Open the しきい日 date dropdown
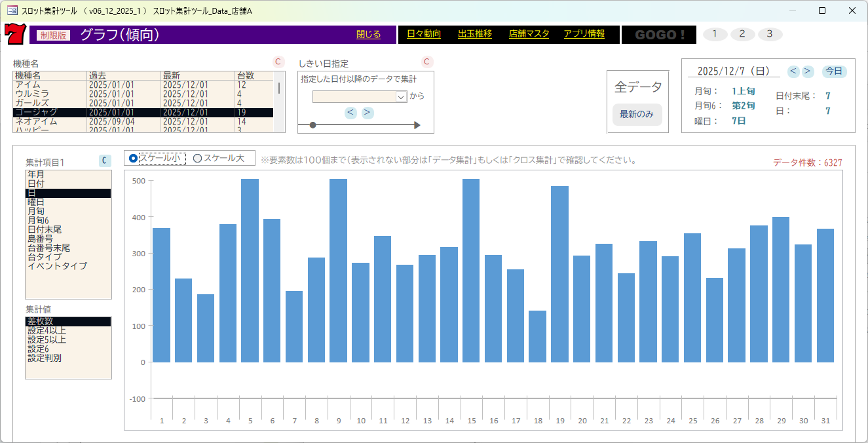The width and height of the screenshot is (868, 443). [x=402, y=96]
